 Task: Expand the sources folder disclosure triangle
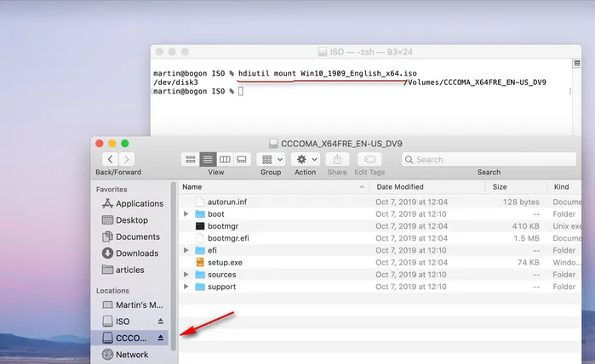(186, 275)
